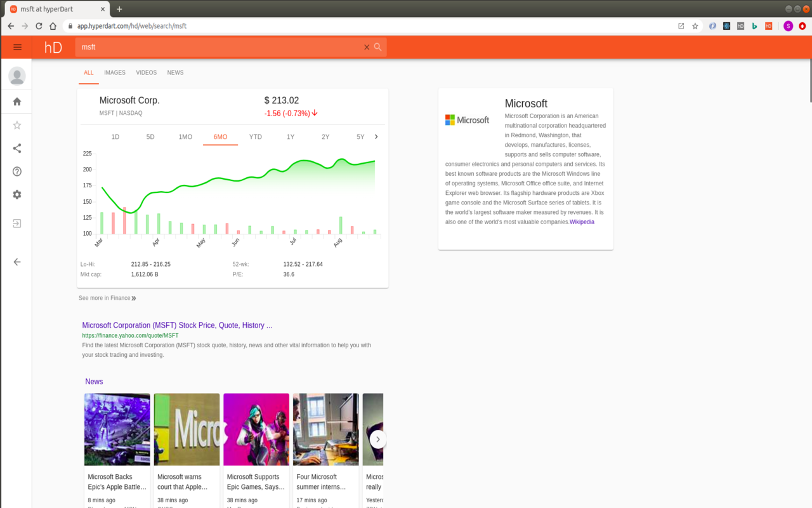Click the open-in-new-window icon in address bar
The height and width of the screenshot is (508, 812).
681,26
